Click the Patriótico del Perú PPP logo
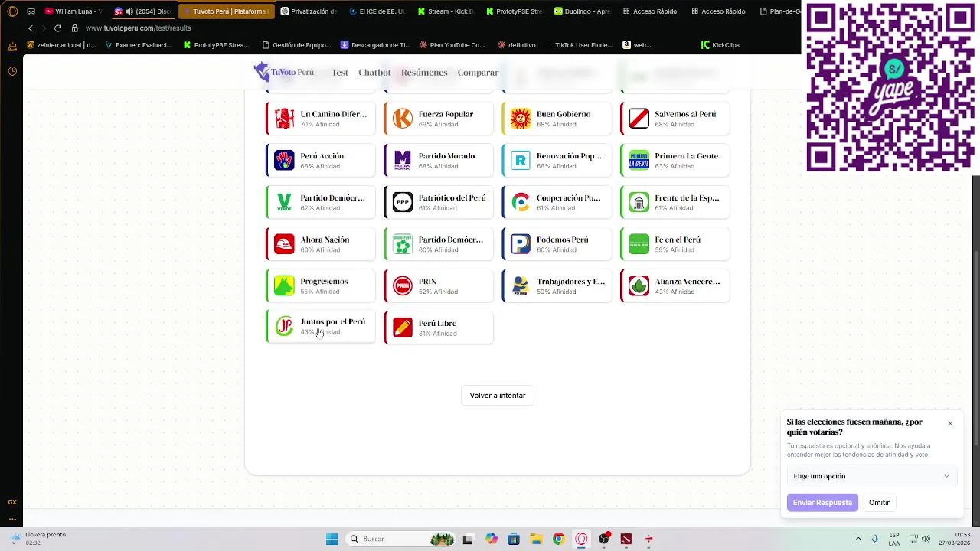This screenshot has height=551, width=980. (x=403, y=202)
